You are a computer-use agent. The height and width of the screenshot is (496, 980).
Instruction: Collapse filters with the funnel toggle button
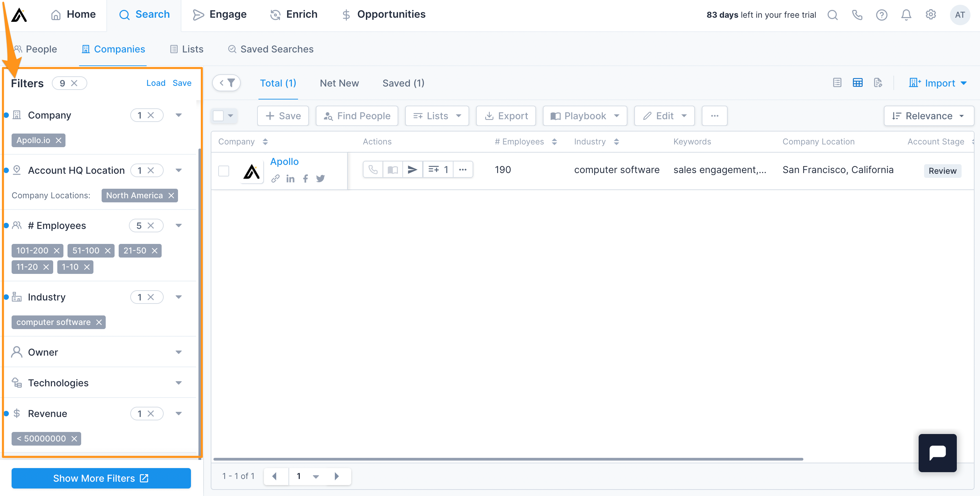(226, 83)
